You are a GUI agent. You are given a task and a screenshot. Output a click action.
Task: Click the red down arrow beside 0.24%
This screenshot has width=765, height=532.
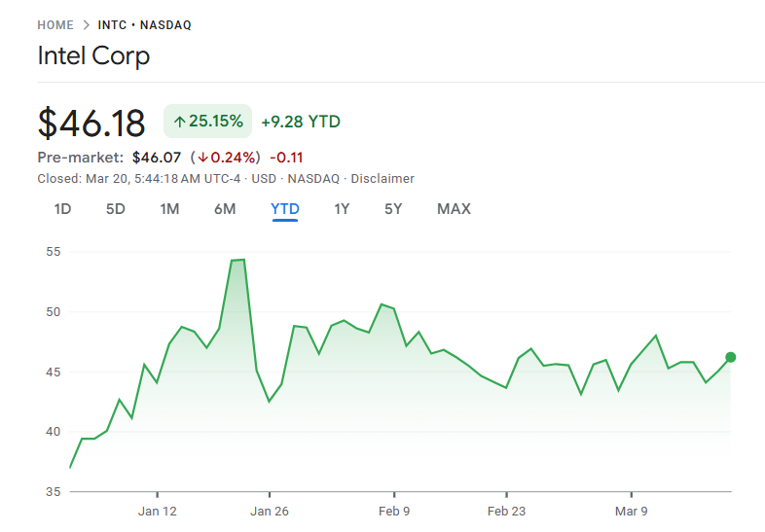tap(203, 158)
